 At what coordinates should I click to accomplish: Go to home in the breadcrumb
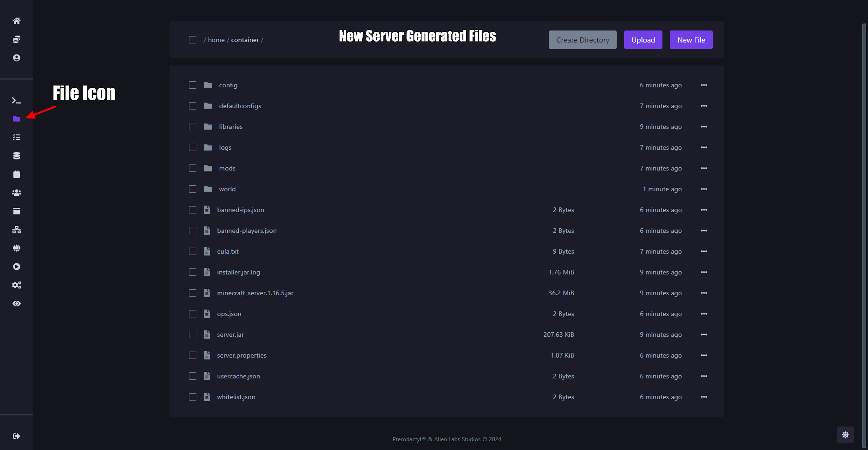point(216,40)
